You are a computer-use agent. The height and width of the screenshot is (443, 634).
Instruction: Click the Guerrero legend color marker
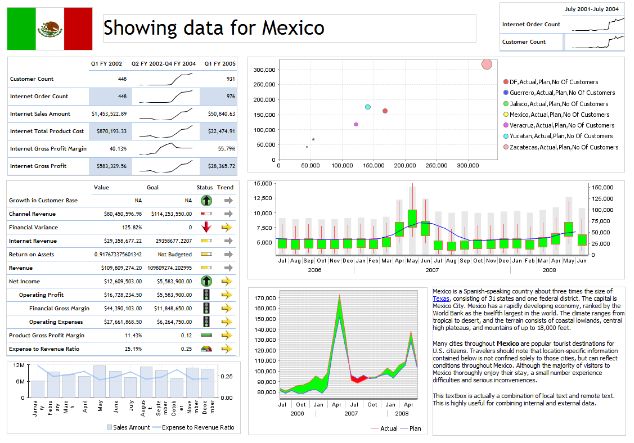505,93
